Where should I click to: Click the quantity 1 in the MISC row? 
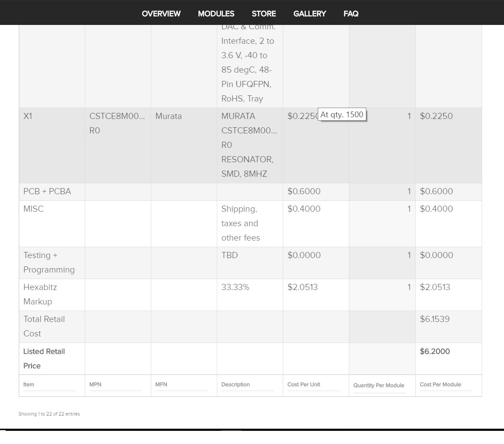(x=409, y=209)
